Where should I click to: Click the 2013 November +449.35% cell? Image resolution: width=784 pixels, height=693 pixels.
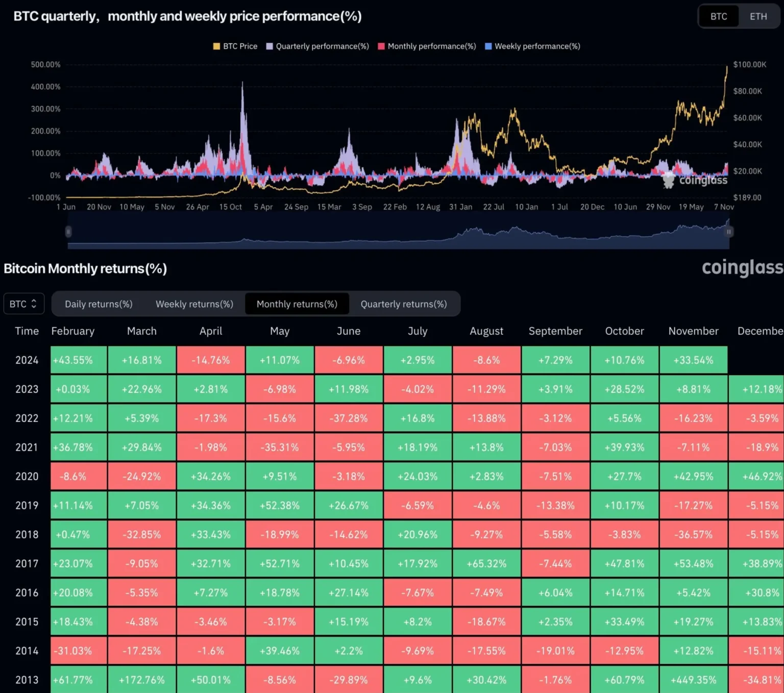(x=693, y=680)
